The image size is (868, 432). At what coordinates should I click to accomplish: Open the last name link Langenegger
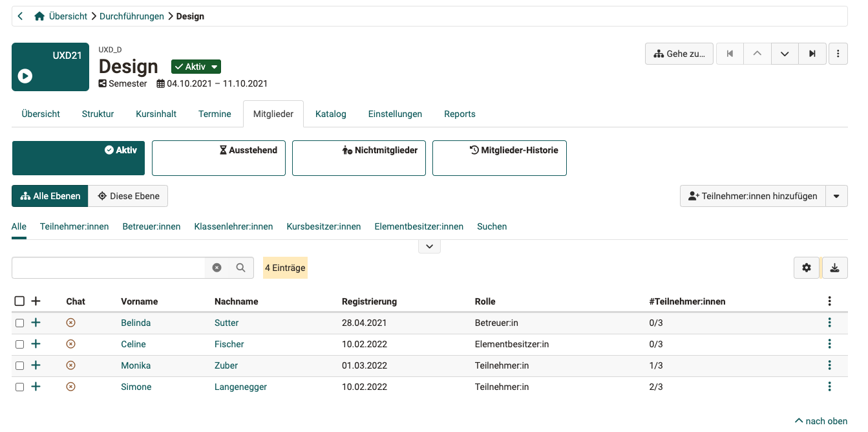pyautogui.click(x=240, y=387)
